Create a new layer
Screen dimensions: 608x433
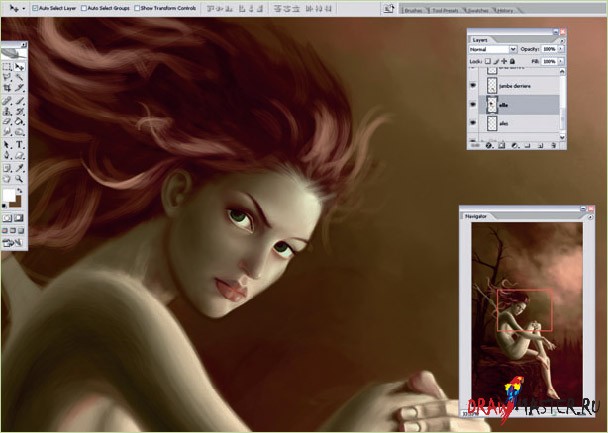click(x=540, y=146)
